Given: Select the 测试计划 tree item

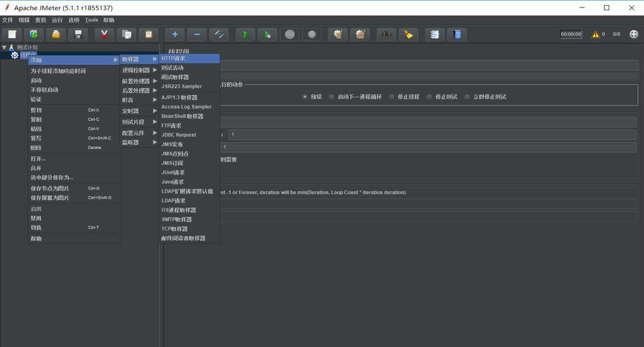Looking at the screenshot, I should click(x=27, y=48).
